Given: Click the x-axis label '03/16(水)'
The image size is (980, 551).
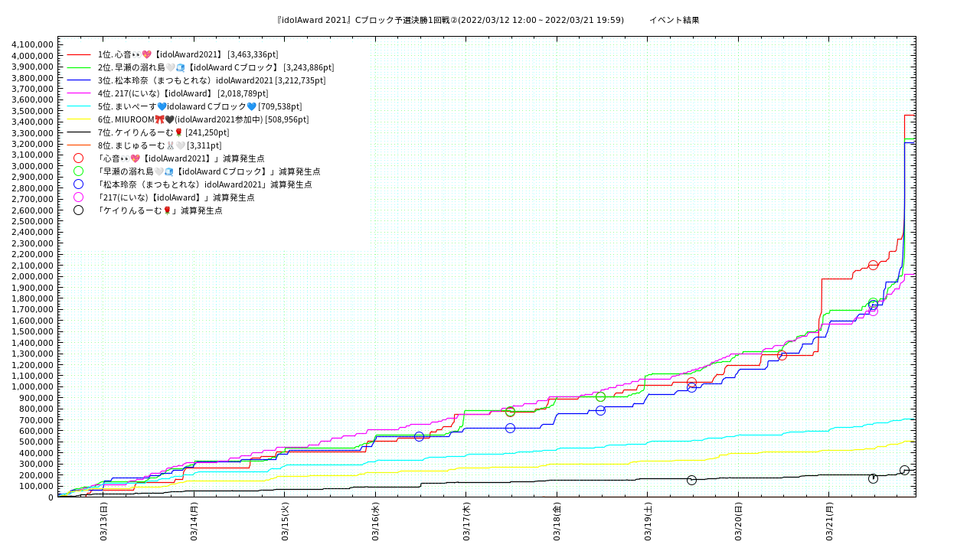Looking at the screenshot, I should click(375, 521).
